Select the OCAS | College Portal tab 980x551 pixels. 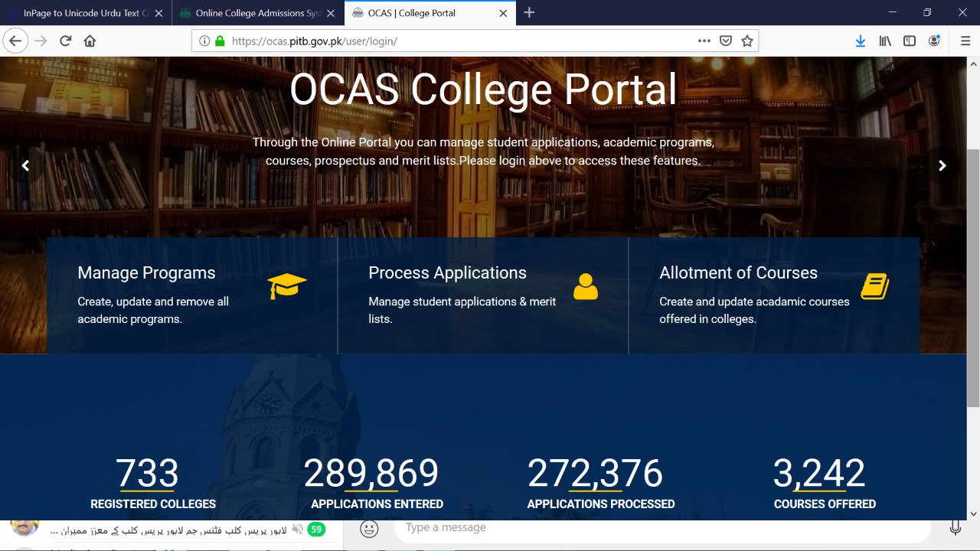pyautogui.click(x=430, y=13)
